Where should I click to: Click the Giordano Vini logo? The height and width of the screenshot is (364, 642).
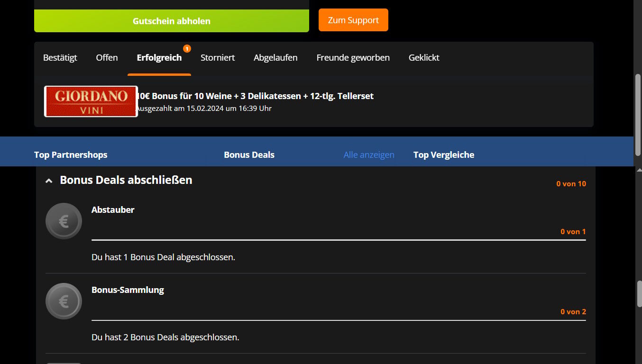coord(91,101)
